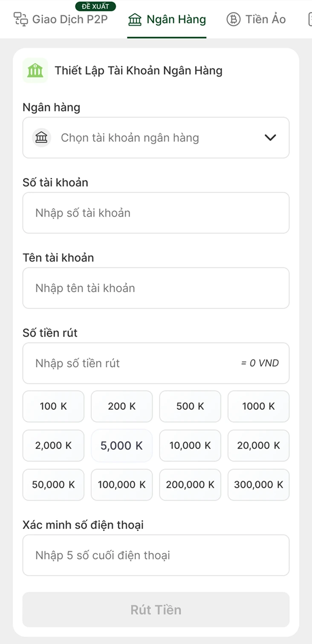Click the Bitcoin icon on the Tiền Ảo tab
The height and width of the screenshot is (644, 312).
(x=233, y=20)
